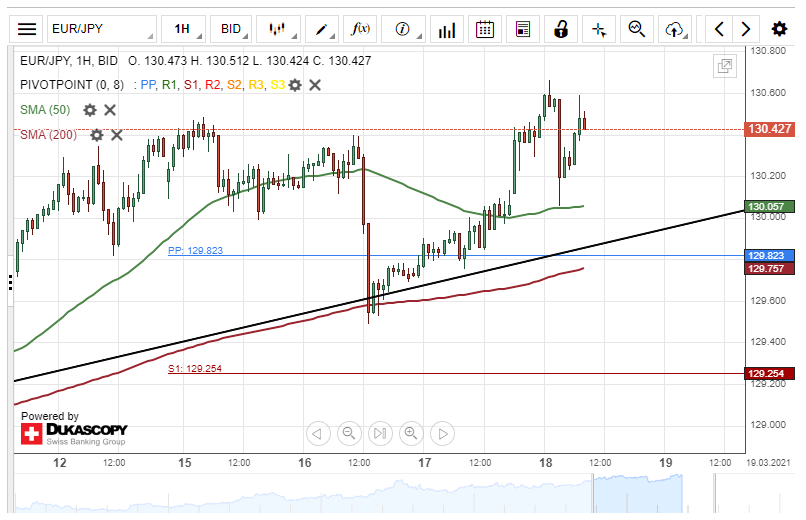Open chart settings with the top-right gear icon
This screenshot has height=520, width=806.
(781, 29)
